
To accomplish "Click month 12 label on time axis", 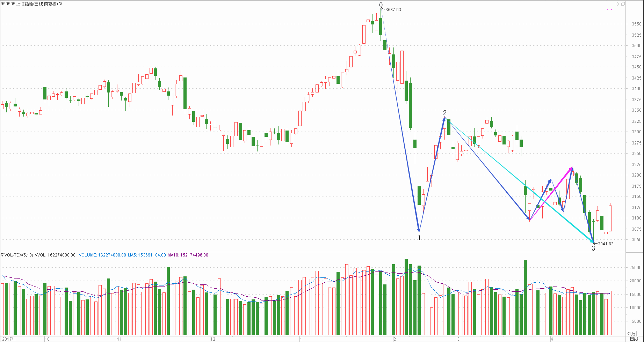I will pyautogui.click(x=213, y=339).
